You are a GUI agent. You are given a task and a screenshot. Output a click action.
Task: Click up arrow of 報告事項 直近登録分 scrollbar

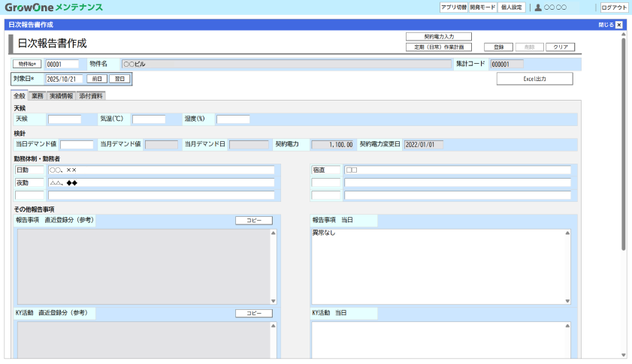point(274,233)
